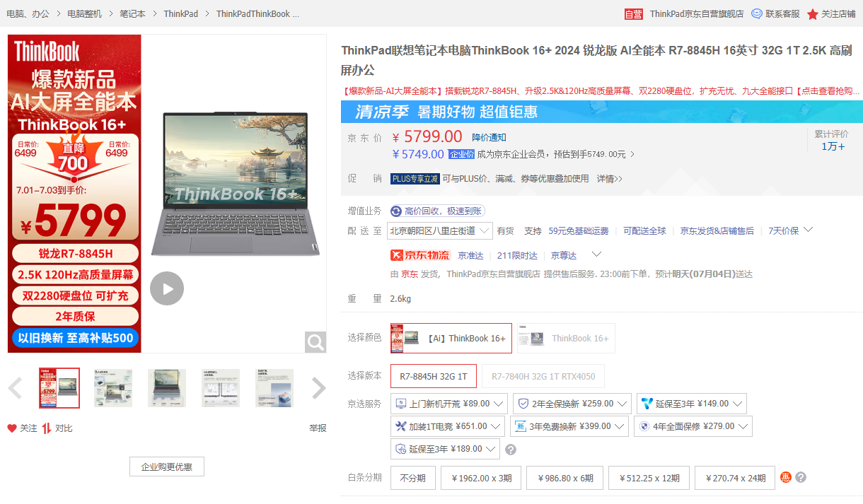Play the product video

[x=167, y=288]
